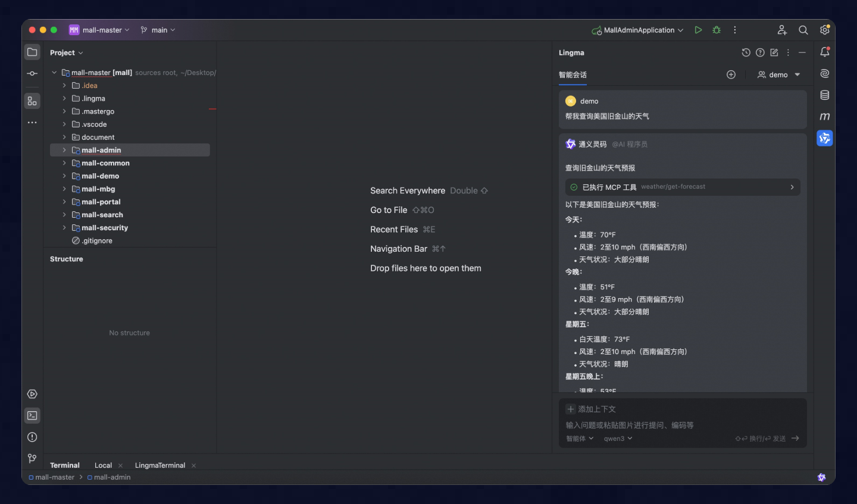Start a new Lingma conversation via edit icon

(x=774, y=52)
